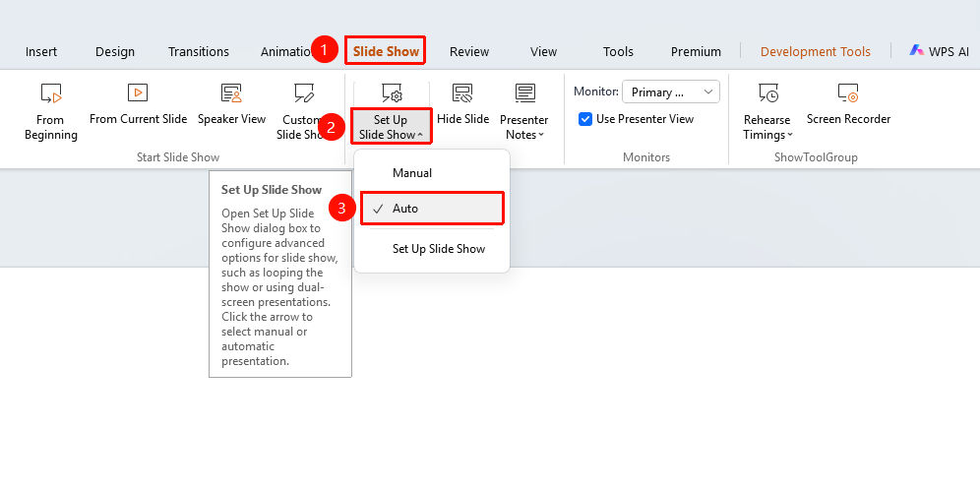
Task: Click the Hide Slide icon
Action: (462, 93)
